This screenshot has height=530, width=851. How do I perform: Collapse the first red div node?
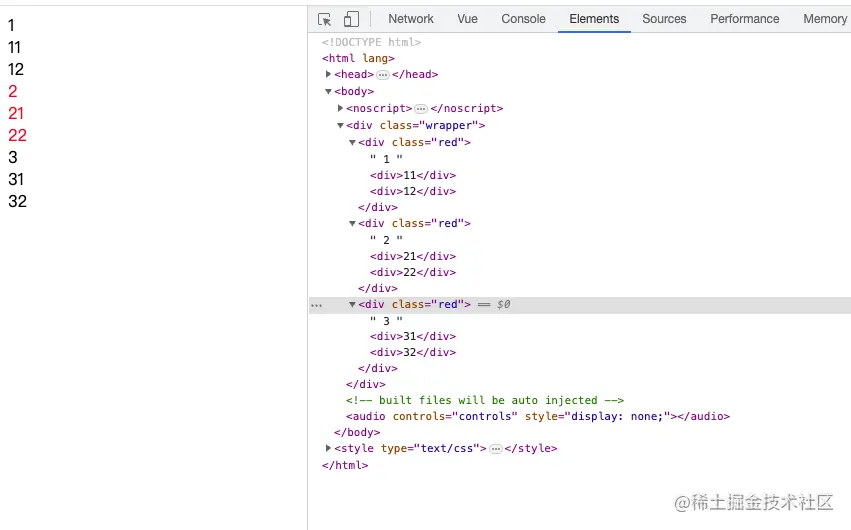point(353,142)
